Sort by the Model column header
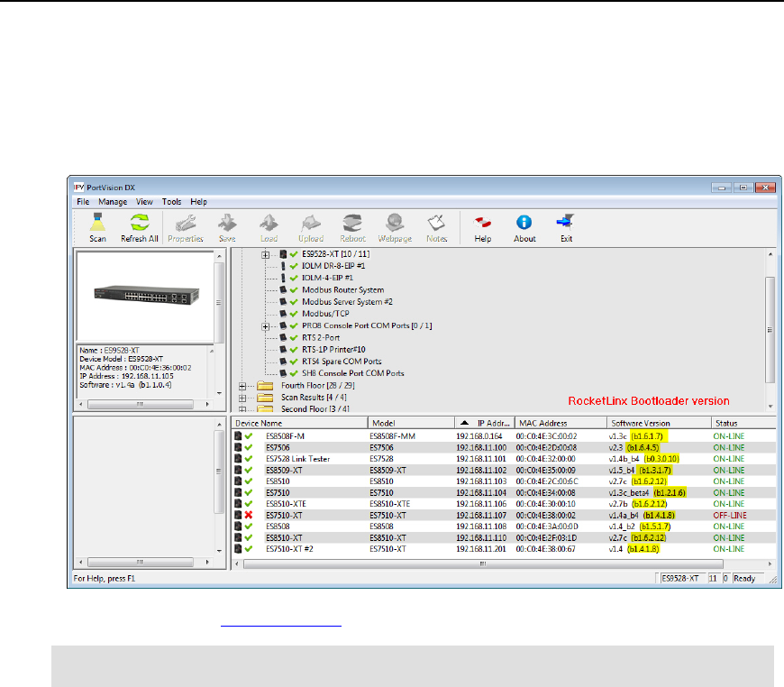The height and width of the screenshot is (687, 784). (x=411, y=423)
